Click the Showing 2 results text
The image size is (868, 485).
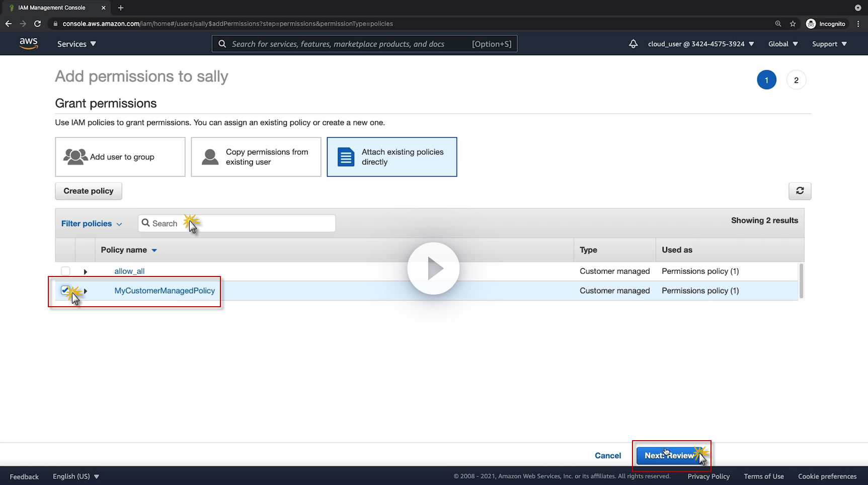click(764, 221)
